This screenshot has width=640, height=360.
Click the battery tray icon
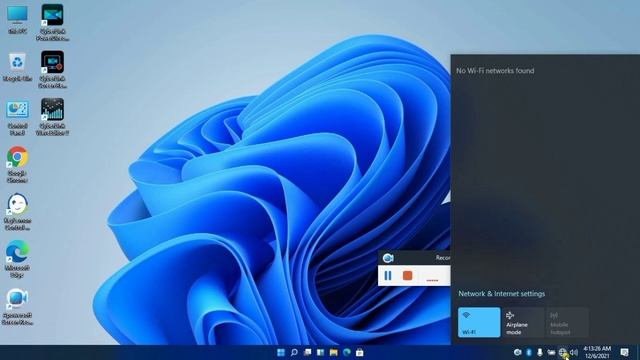pyautogui.click(x=551, y=352)
